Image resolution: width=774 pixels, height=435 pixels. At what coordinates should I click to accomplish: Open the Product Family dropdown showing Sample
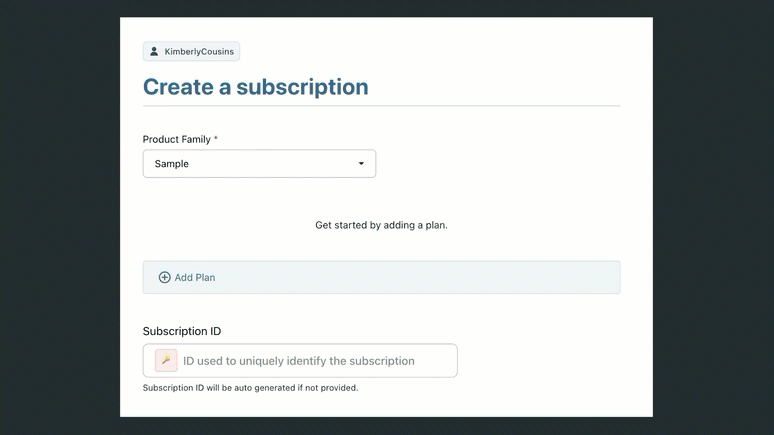coord(259,164)
